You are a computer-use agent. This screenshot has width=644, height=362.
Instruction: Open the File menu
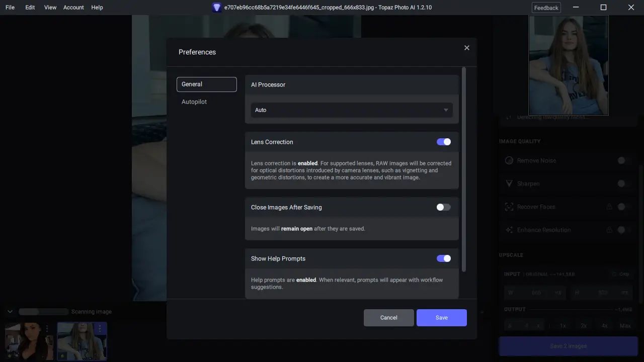(x=10, y=8)
